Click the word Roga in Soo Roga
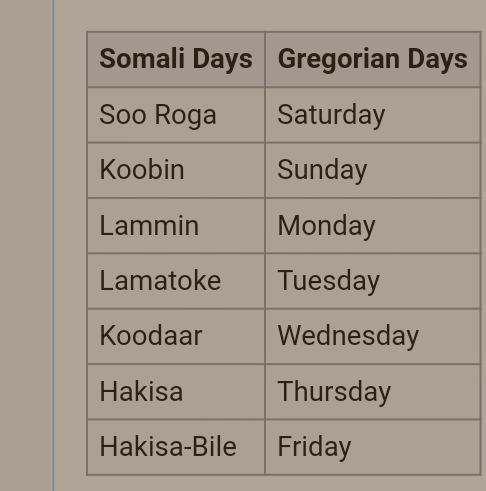The height and width of the screenshot is (491, 486). pyautogui.click(x=186, y=116)
